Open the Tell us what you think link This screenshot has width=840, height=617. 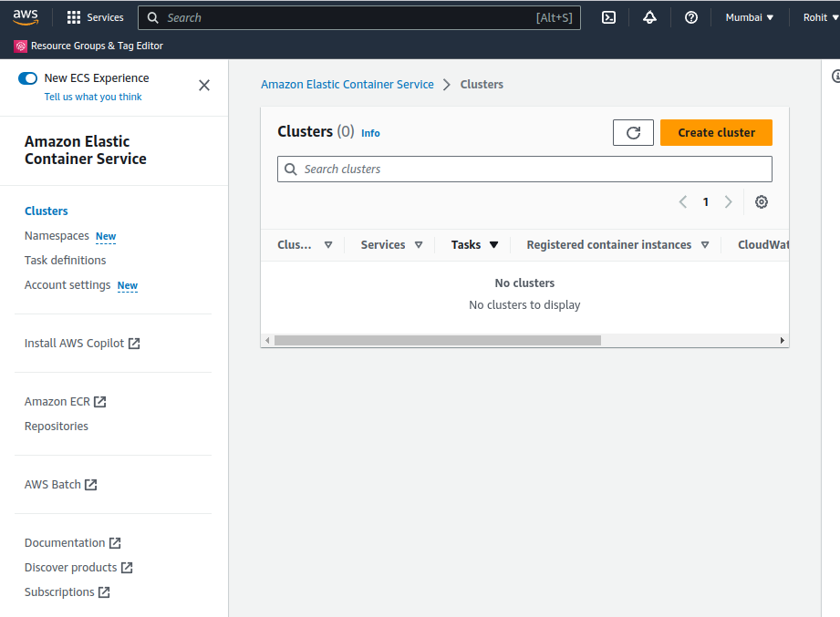(x=93, y=97)
